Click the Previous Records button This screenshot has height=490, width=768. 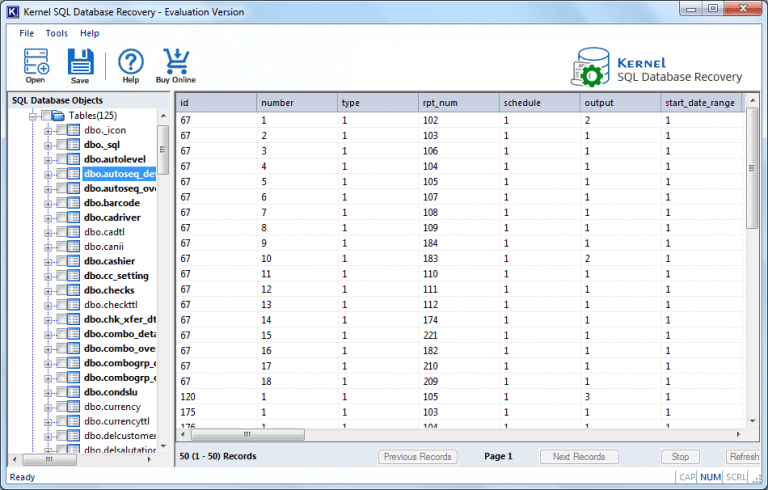click(418, 457)
